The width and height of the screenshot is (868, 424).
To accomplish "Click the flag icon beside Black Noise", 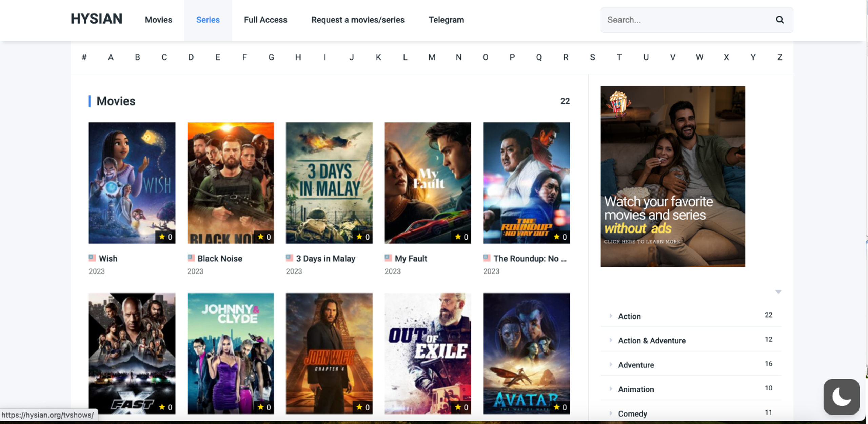I will 191,258.
